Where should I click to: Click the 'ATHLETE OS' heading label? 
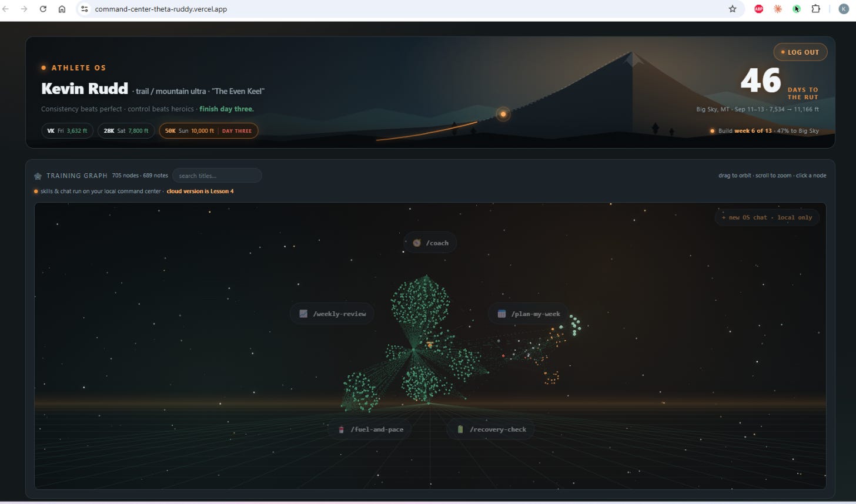[x=79, y=68]
